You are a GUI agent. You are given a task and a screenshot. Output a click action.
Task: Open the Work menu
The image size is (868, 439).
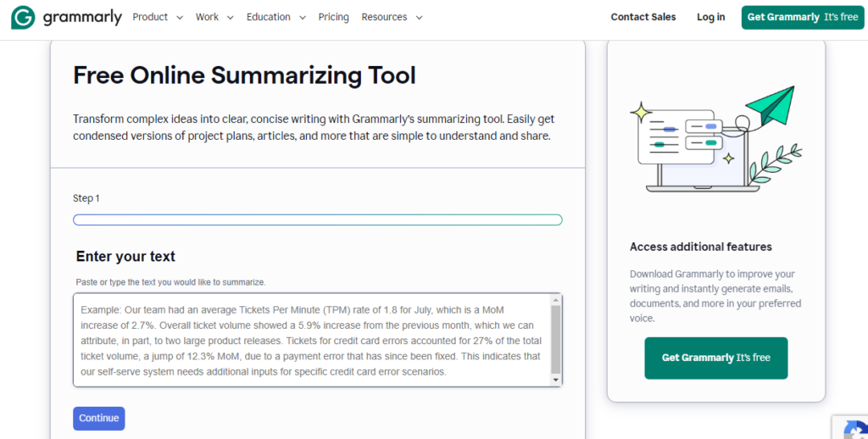pos(207,17)
